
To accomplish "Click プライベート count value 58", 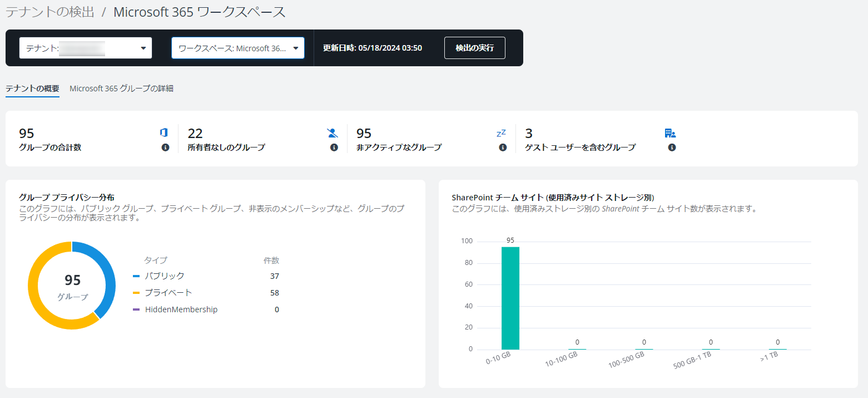I will [x=275, y=293].
